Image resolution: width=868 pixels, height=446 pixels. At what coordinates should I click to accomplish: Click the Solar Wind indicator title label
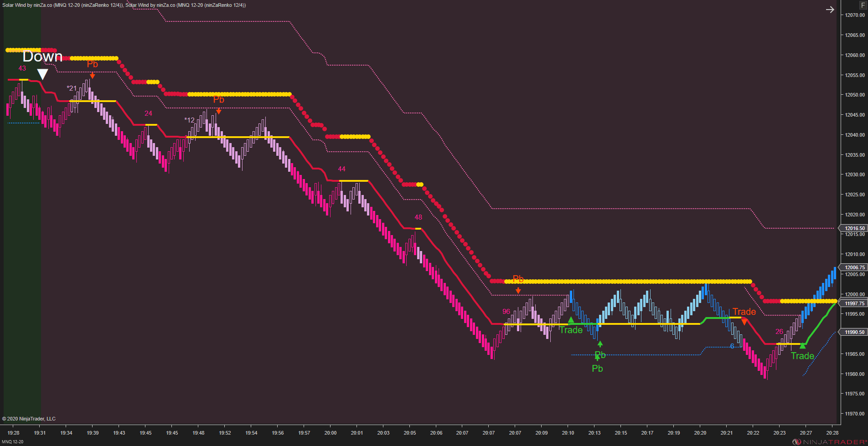(x=124, y=5)
